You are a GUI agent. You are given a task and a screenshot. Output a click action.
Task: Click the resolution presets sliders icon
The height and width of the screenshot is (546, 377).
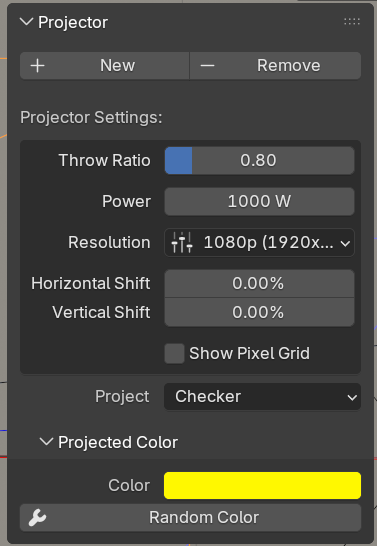[182, 242]
